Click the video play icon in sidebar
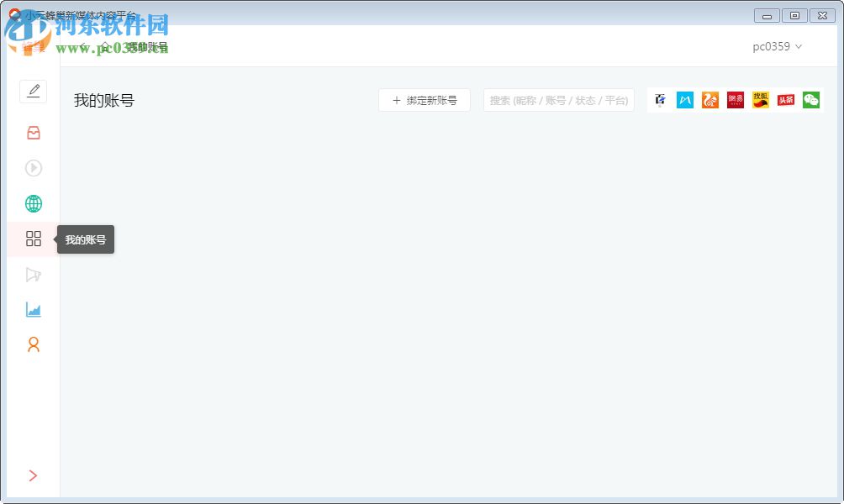 (34, 168)
